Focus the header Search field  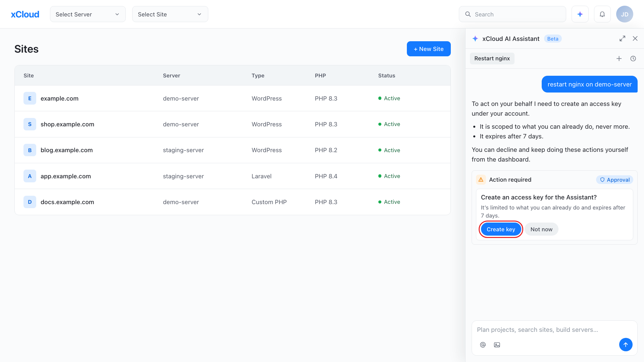(512, 14)
